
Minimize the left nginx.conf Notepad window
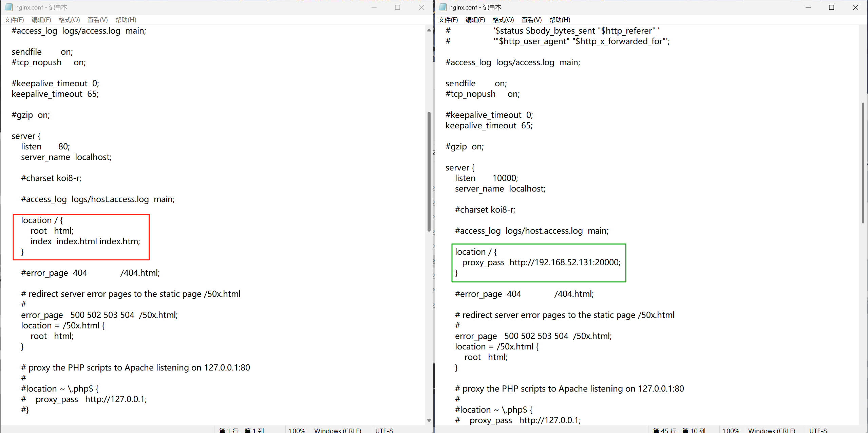[x=374, y=7]
